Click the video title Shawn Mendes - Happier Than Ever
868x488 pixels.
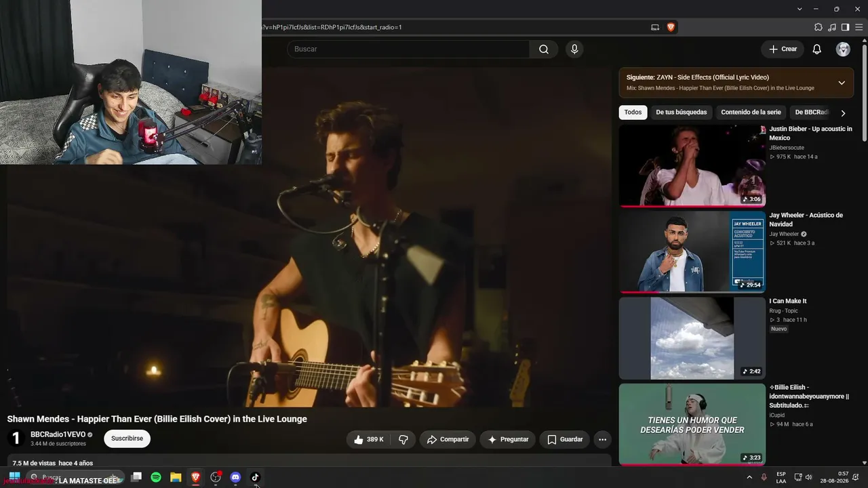pos(157,419)
